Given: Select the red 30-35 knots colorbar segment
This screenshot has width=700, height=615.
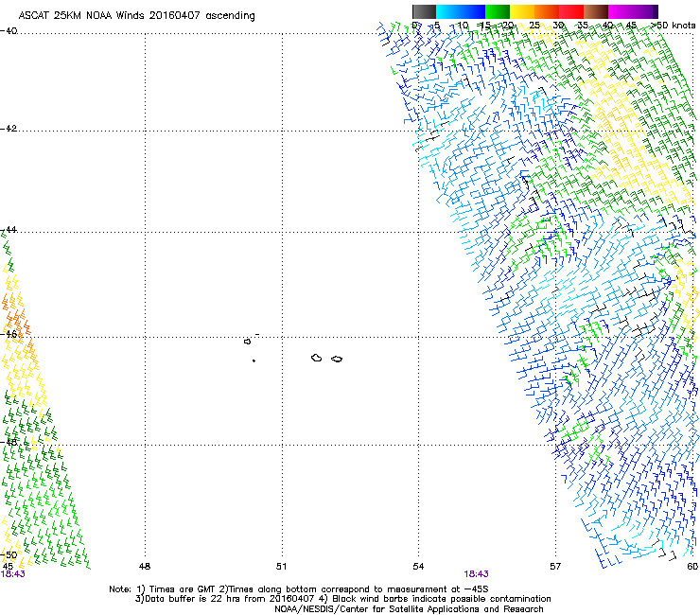Looking at the screenshot, I should [571, 11].
